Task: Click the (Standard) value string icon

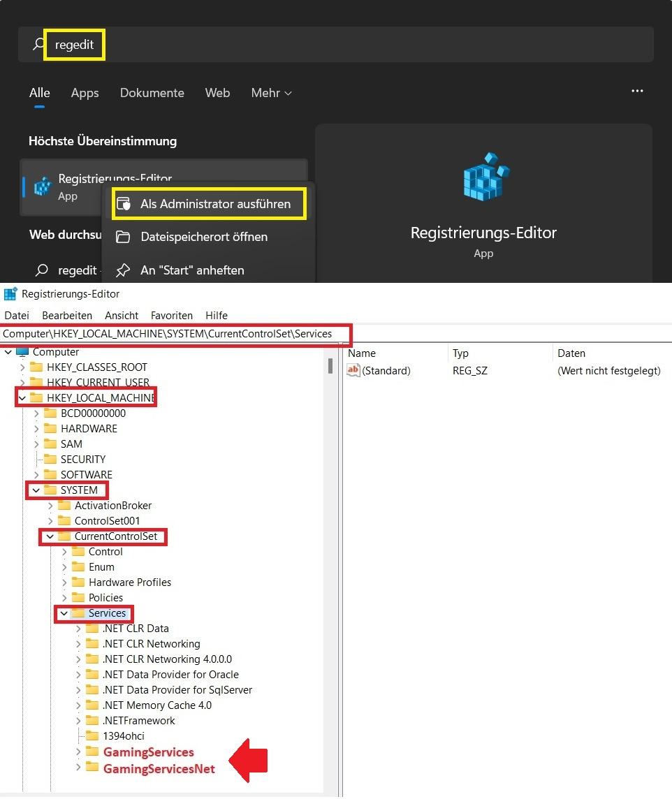Action: click(353, 370)
